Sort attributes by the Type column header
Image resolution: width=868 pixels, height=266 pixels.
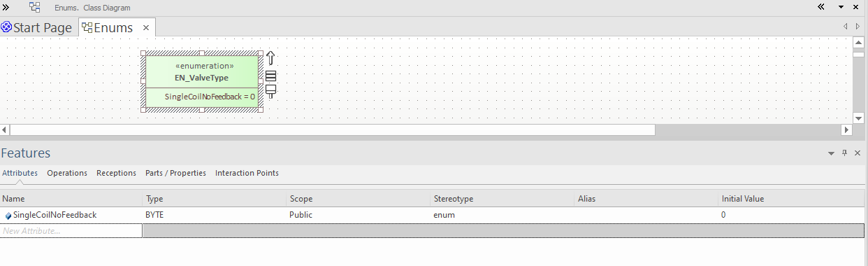click(x=215, y=199)
